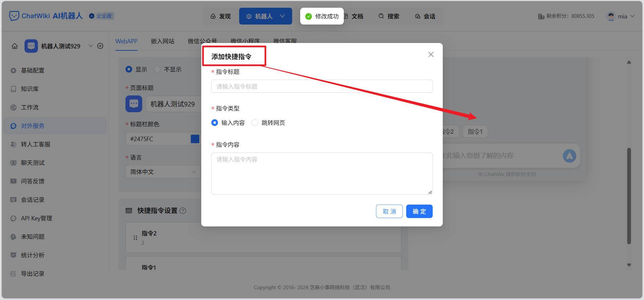Close the 添加快捷指令 dialog
The width and height of the screenshot is (644, 300).
click(431, 54)
